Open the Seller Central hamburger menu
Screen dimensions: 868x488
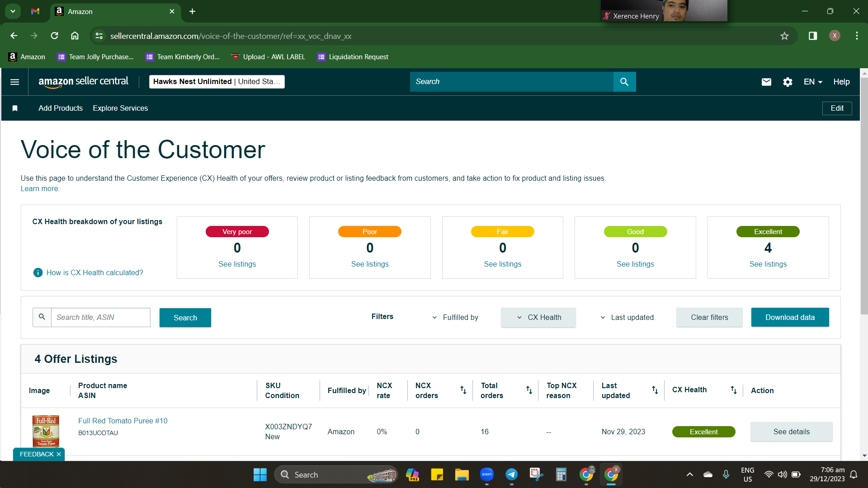tap(14, 82)
